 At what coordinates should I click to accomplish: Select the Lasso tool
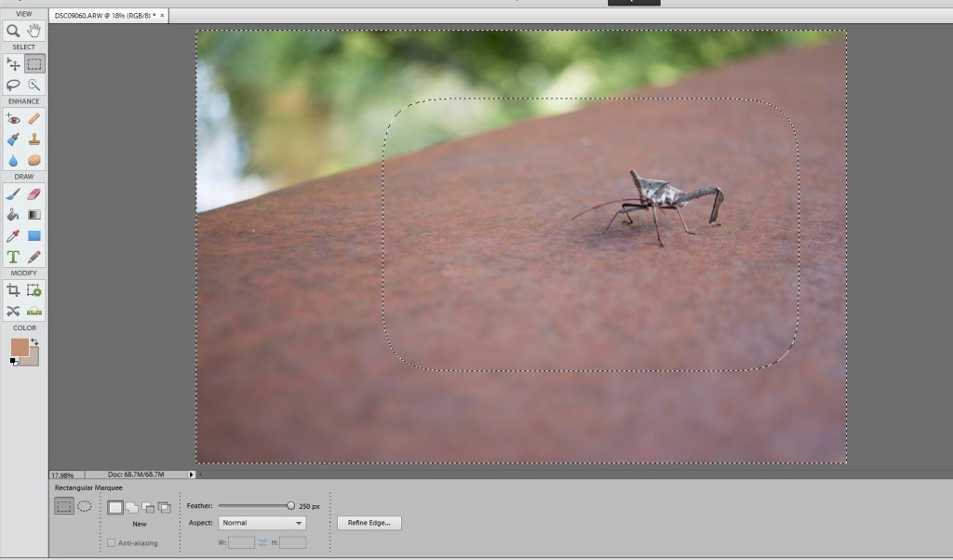[13, 85]
